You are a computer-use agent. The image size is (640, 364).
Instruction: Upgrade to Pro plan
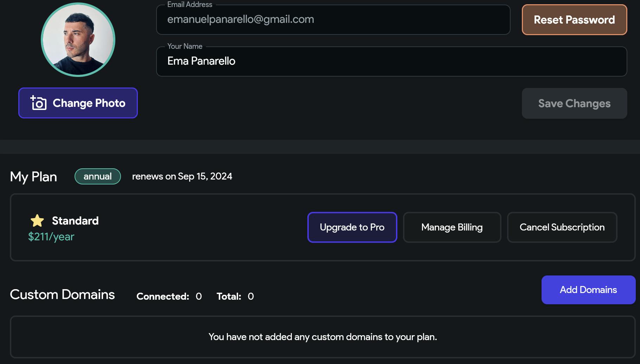352,227
